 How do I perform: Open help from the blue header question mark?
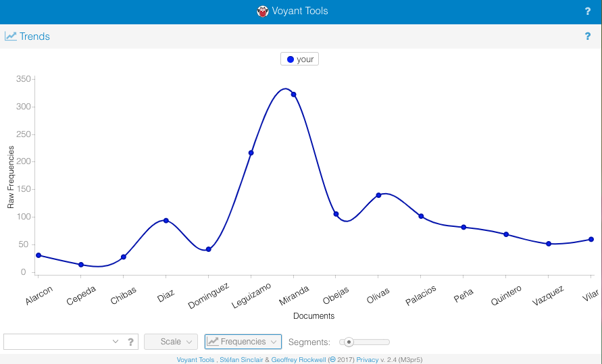coord(587,11)
